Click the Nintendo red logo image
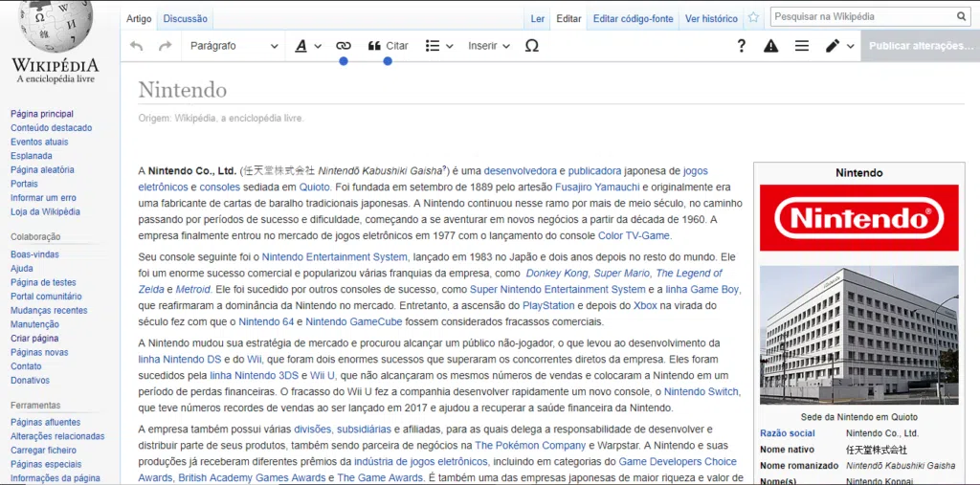The width and height of the screenshot is (980, 485). (858, 218)
